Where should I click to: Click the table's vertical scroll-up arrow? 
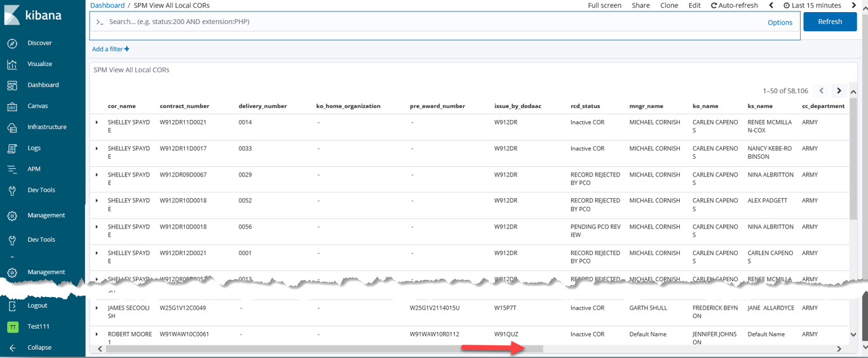coord(853,92)
